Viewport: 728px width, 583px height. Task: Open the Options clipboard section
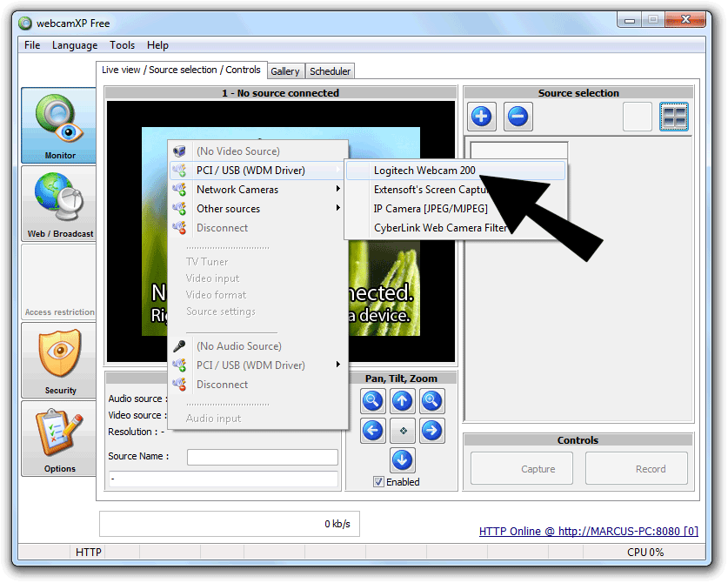(59, 439)
